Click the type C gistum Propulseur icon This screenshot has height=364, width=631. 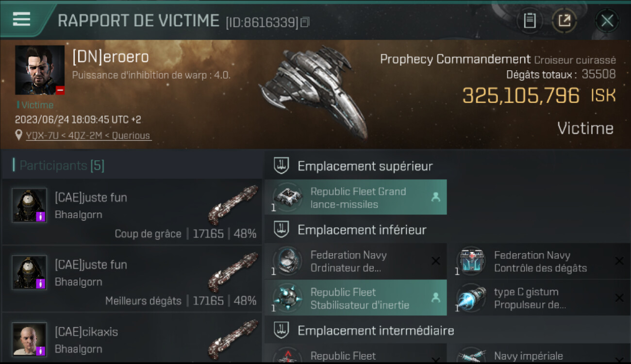pos(471,298)
